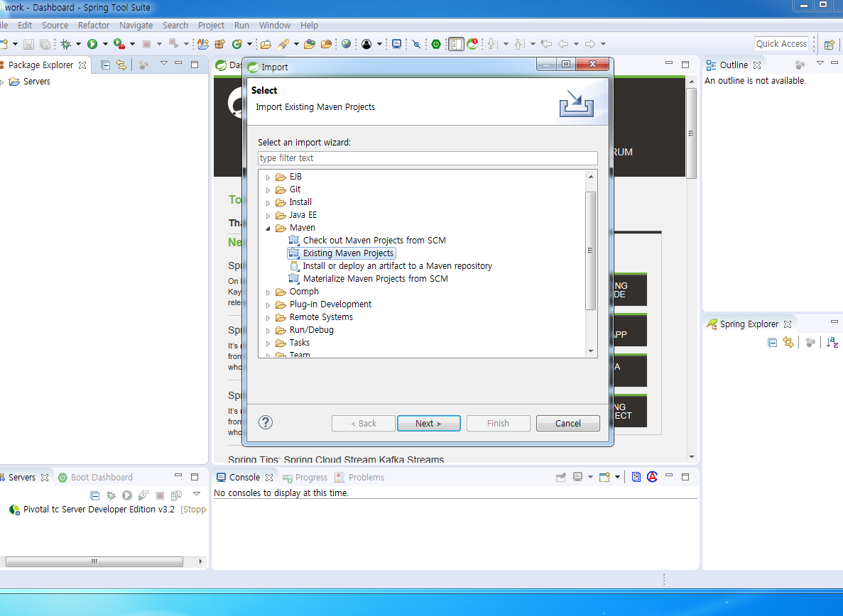
Task: Click the Back navigation arrow in toolbar
Action: tap(563, 44)
